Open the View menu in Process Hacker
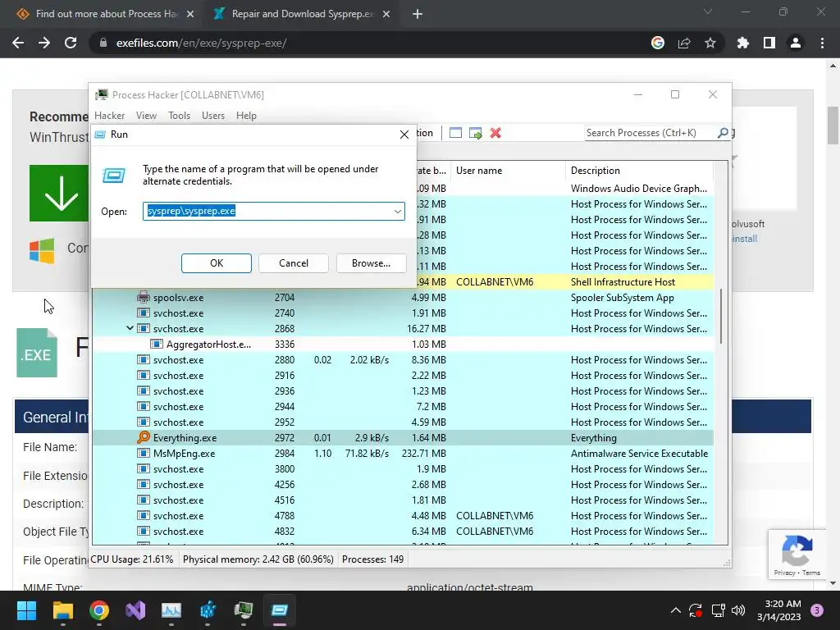The image size is (840, 630). 146,116
